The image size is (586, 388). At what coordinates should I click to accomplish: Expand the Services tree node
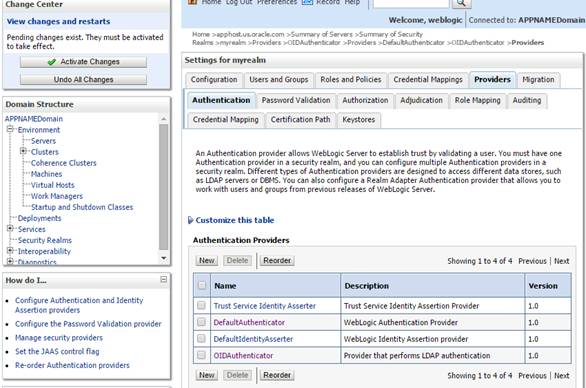10,228
